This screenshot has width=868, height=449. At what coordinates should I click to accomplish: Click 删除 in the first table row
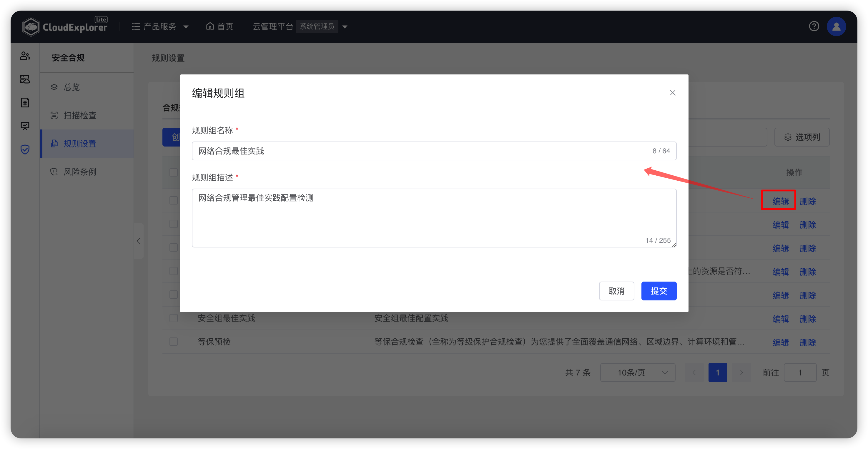click(x=807, y=201)
